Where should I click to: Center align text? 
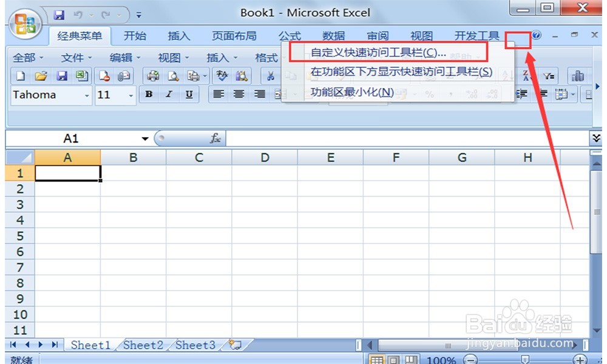pos(239,95)
